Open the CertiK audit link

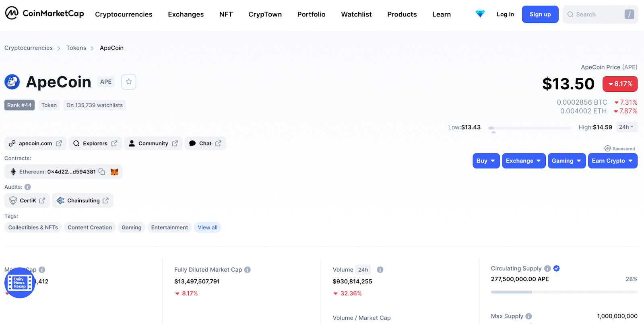27,200
